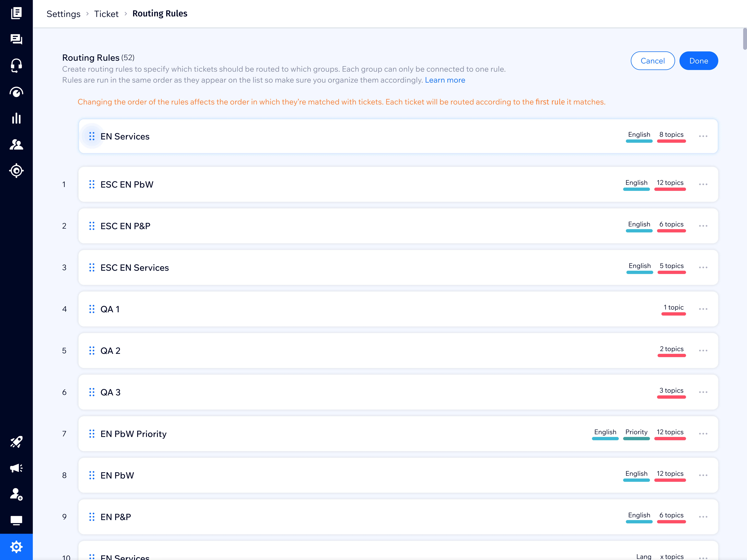
Task: Open more options for EN PbW
Action: [x=703, y=475]
